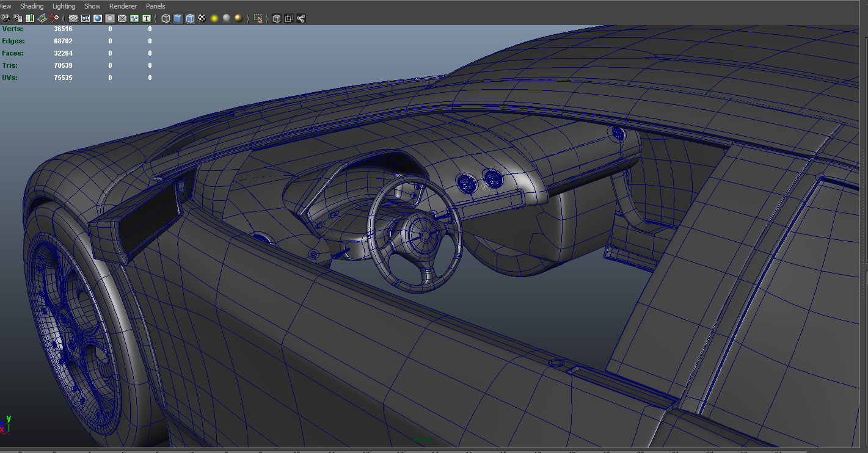Screen dimensions: 868x453
Task: Toggle the Grid display icon
Action: pos(73,18)
